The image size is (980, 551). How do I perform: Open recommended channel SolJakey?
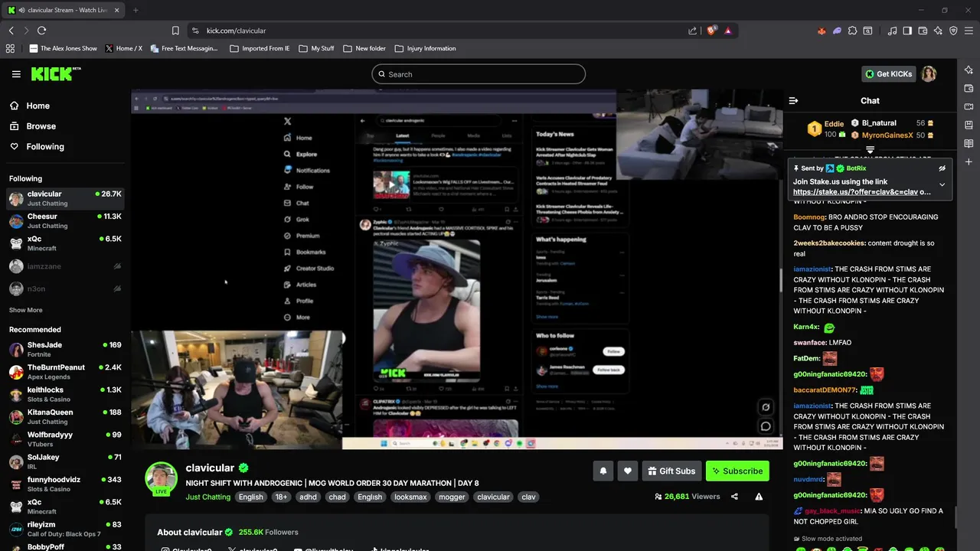(65, 461)
